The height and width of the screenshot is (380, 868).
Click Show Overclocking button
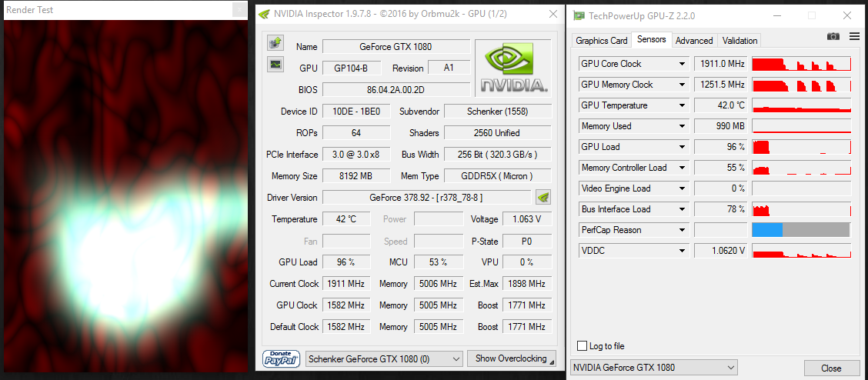pos(511,358)
